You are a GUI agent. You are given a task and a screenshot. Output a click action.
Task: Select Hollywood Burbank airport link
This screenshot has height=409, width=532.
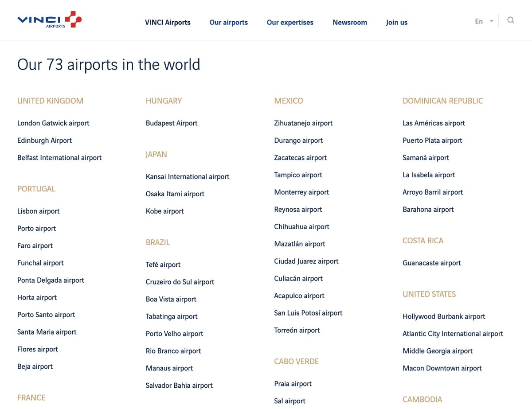coord(444,317)
